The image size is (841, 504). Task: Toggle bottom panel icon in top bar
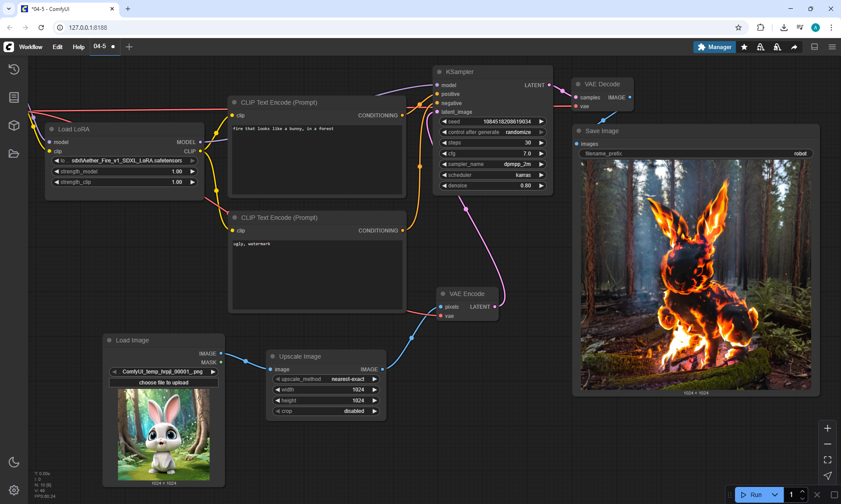click(815, 47)
